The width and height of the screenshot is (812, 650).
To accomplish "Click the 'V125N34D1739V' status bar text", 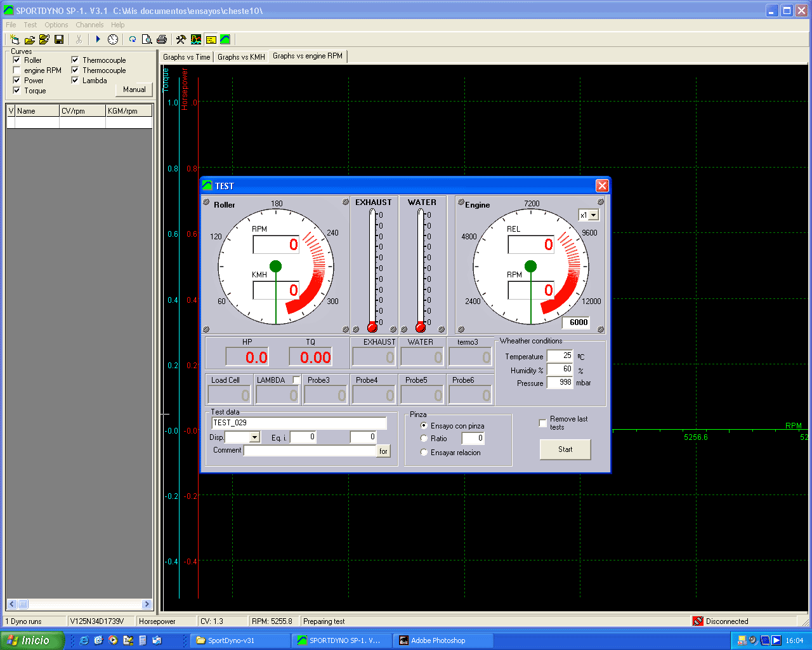I will coord(97,621).
